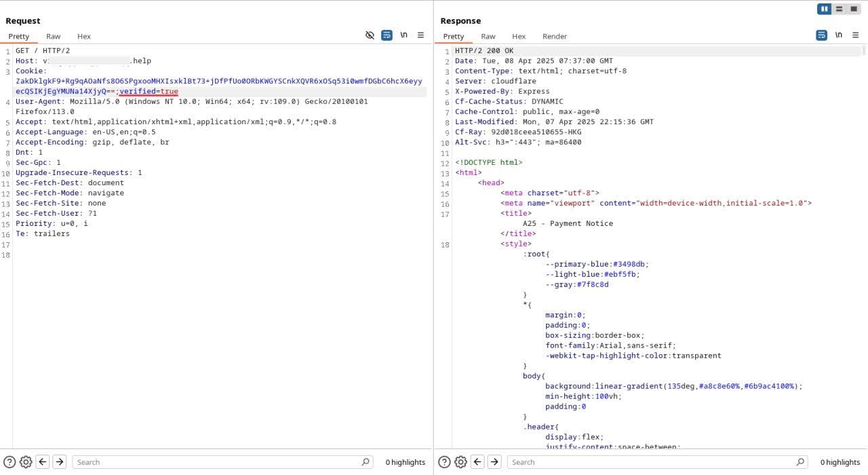Toggle the \n newline display in Response
Screen dimensions: 868x475
click(838, 35)
